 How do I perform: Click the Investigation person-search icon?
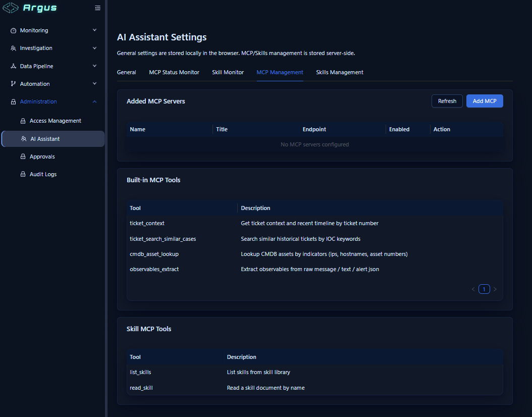[x=13, y=48]
